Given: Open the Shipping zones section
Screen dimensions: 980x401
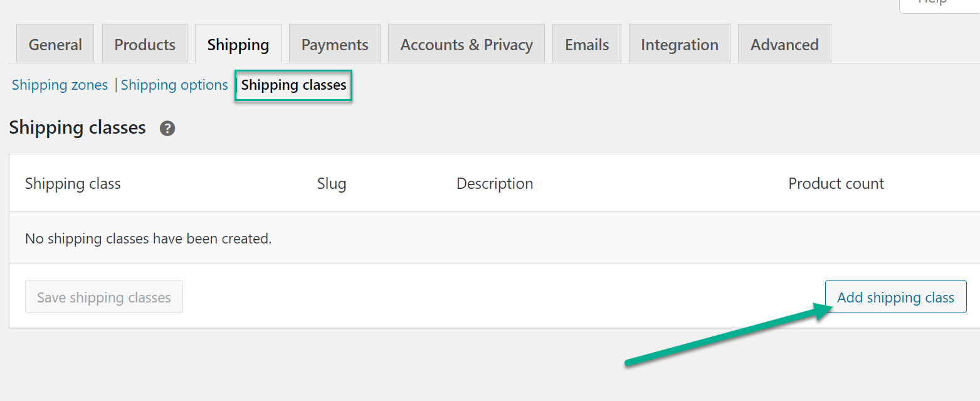Looking at the screenshot, I should 60,85.
